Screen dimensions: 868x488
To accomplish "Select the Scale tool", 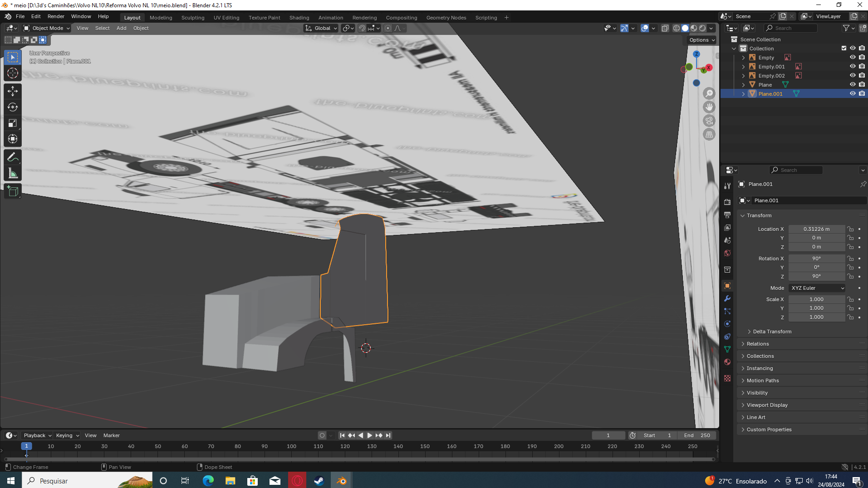I will click(x=13, y=123).
